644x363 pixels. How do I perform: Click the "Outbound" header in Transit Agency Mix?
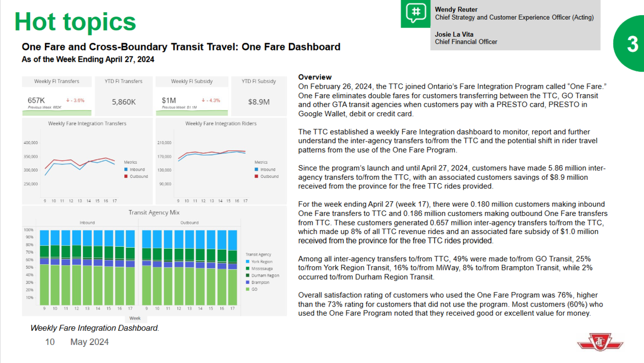tap(189, 223)
